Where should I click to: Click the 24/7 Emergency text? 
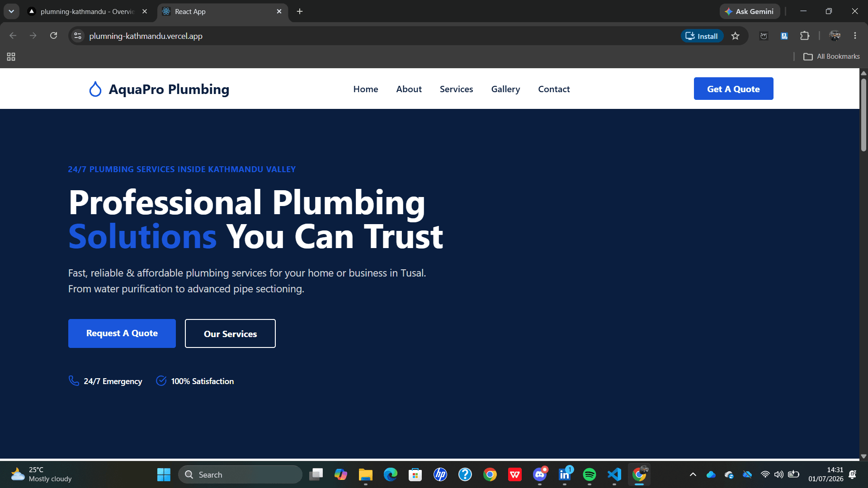[113, 381]
